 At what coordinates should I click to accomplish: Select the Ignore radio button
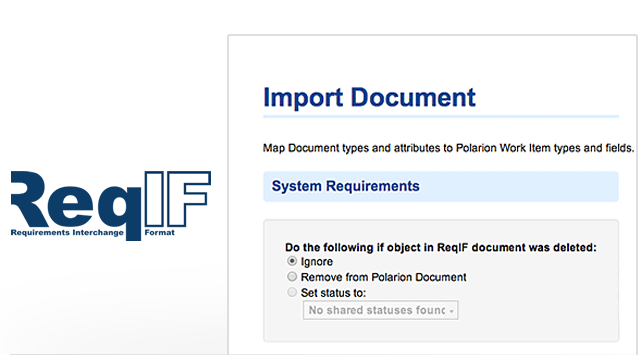click(292, 261)
